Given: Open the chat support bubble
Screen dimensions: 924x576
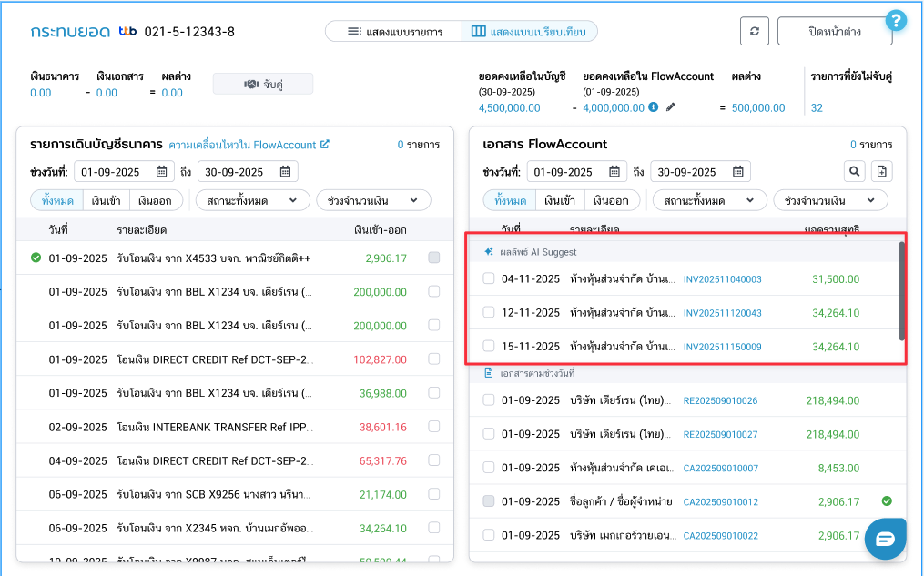Looking at the screenshot, I should [x=885, y=539].
